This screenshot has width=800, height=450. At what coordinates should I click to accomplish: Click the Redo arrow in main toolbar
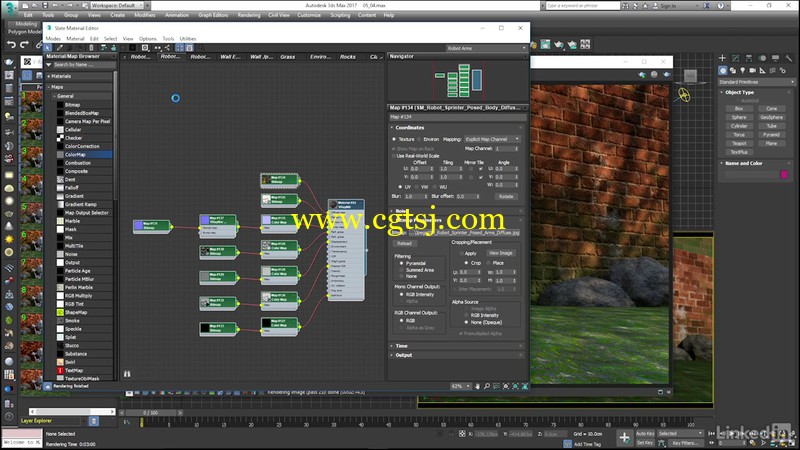coord(24,45)
